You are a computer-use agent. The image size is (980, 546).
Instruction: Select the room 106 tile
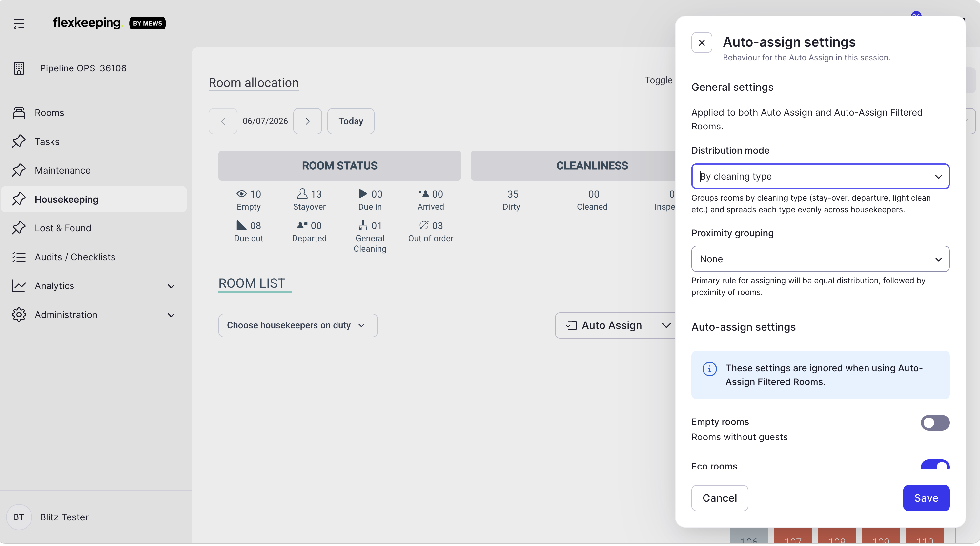[x=749, y=536]
